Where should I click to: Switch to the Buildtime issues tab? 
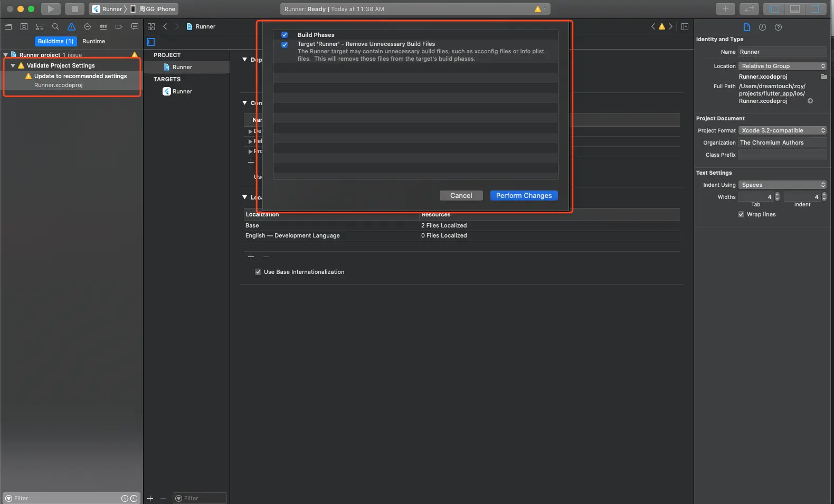(x=55, y=41)
